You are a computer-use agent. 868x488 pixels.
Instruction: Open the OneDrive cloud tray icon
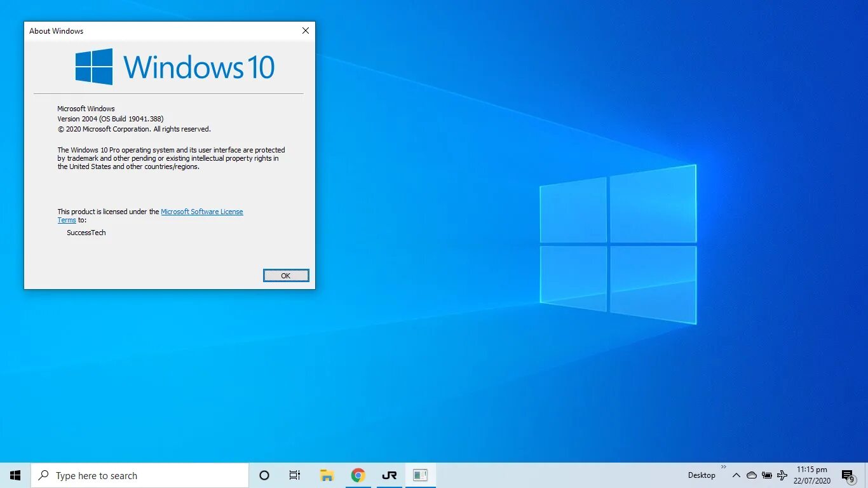pyautogui.click(x=752, y=475)
